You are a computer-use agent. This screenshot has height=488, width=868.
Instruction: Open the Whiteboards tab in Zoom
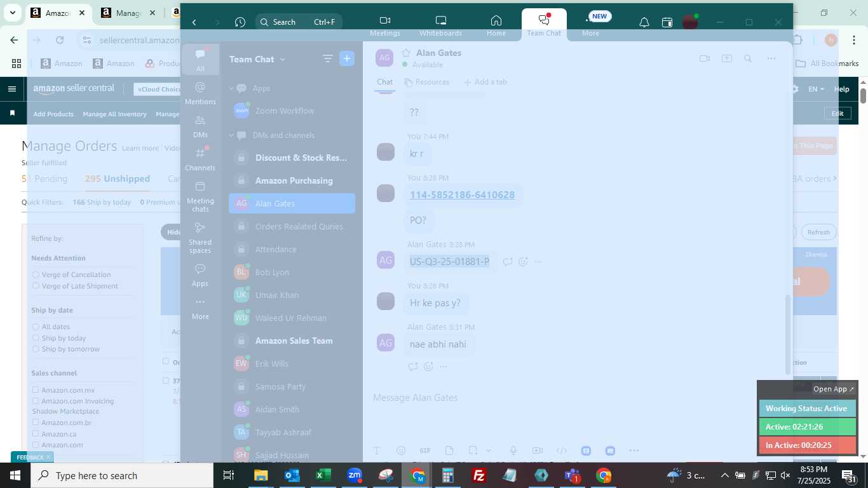pos(440,25)
